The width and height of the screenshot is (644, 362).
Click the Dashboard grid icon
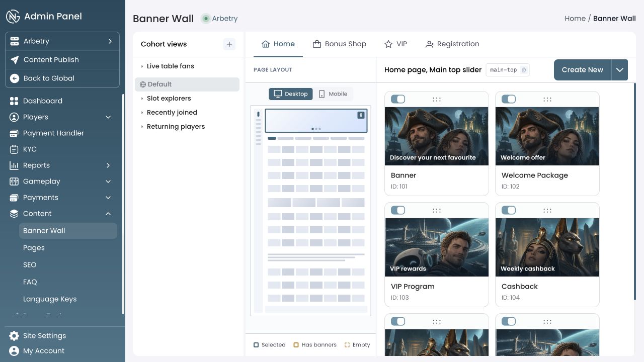[x=14, y=101]
